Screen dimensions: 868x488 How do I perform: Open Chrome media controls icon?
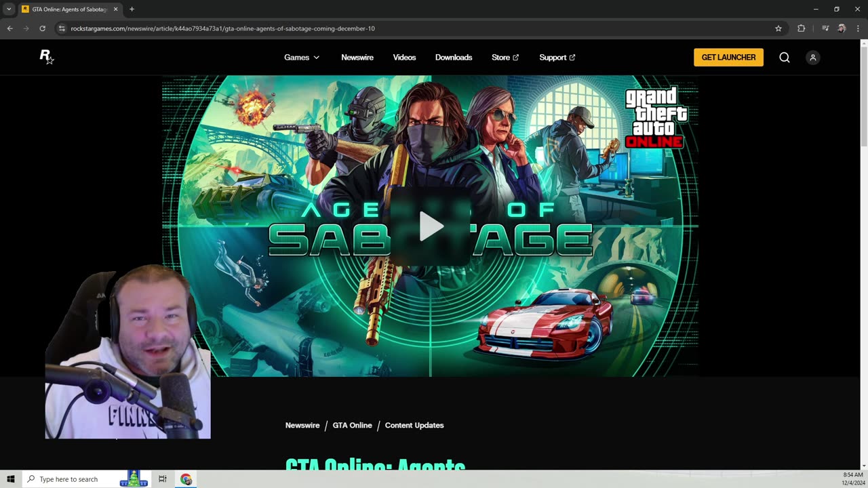(x=825, y=28)
